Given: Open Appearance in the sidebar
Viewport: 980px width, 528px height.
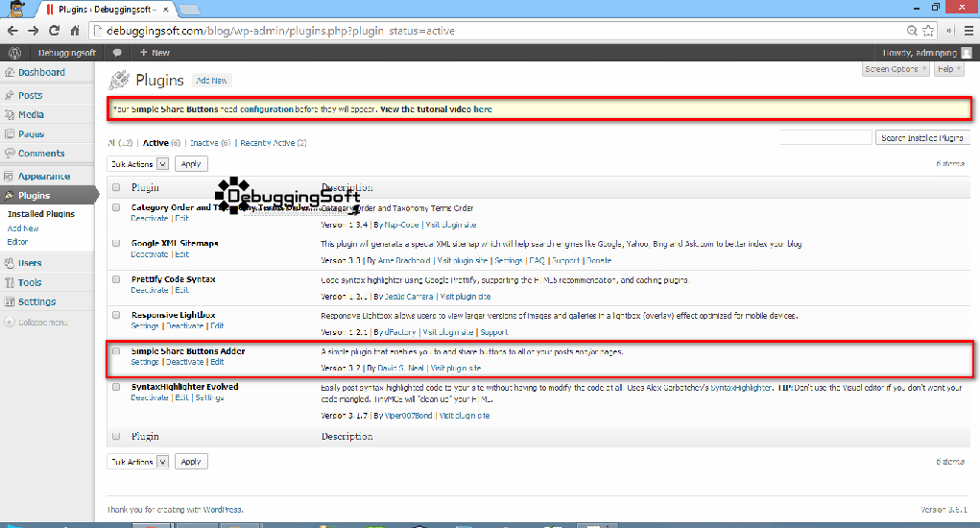Looking at the screenshot, I should [x=44, y=177].
